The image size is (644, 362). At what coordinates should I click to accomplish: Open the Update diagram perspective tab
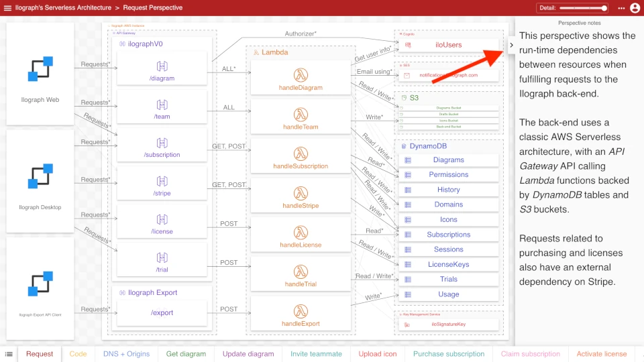248,354
